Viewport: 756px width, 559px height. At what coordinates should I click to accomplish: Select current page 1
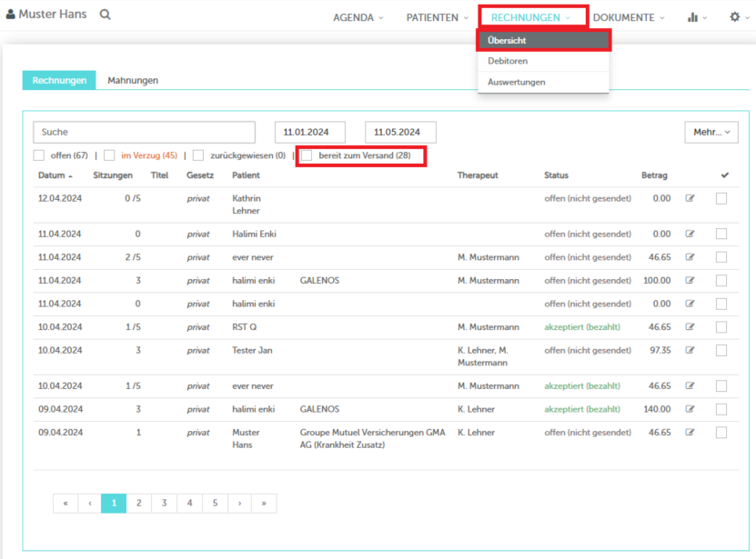click(x=114, y=504)
